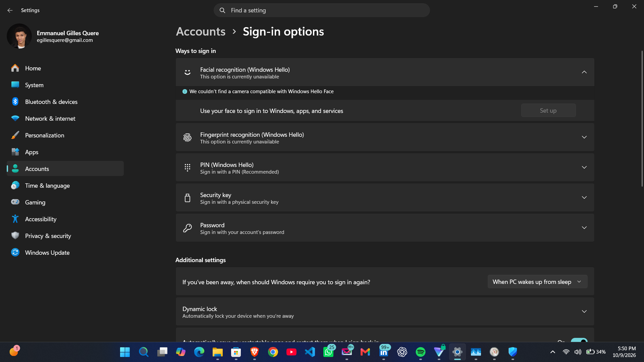644x362 pixels.
Task: Select Bluetooth & devices in the sidebar
Action: [65, 102]
